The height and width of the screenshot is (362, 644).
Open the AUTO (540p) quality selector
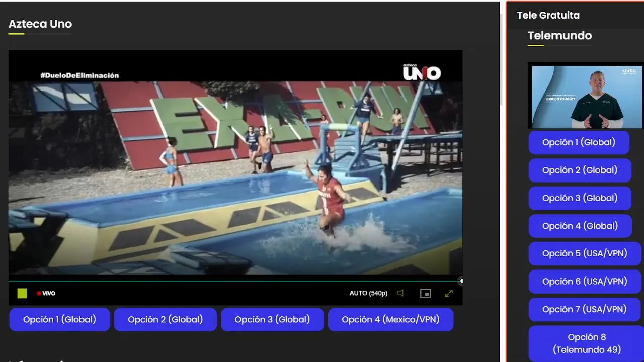tap(368, 293)
